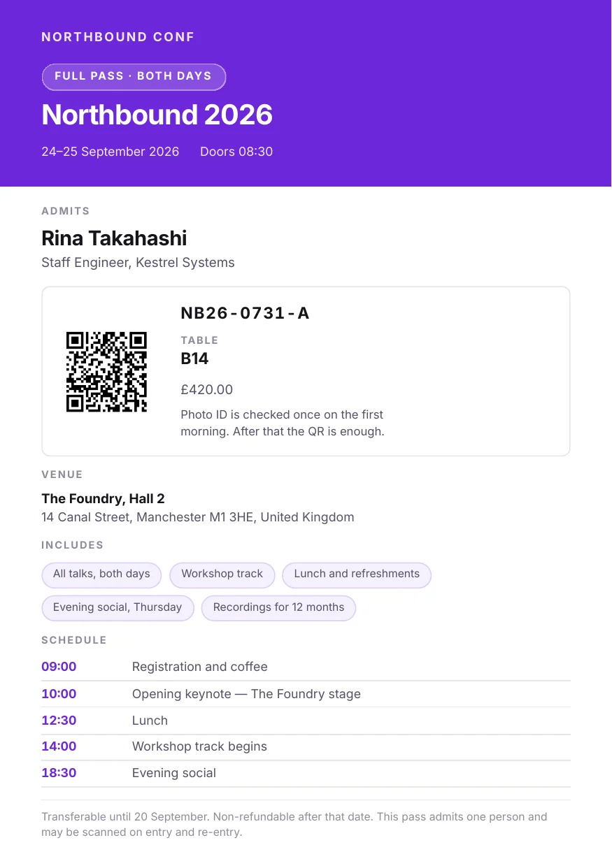Click venue name 'The Foundry, Hall 2'
Screen dimensions: 612x868
tap(104, 499)
